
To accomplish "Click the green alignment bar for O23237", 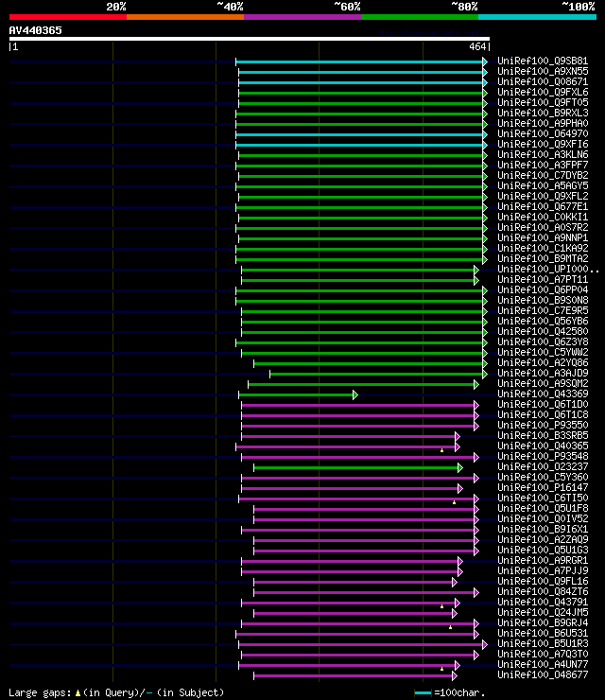I will pos(355,468).
